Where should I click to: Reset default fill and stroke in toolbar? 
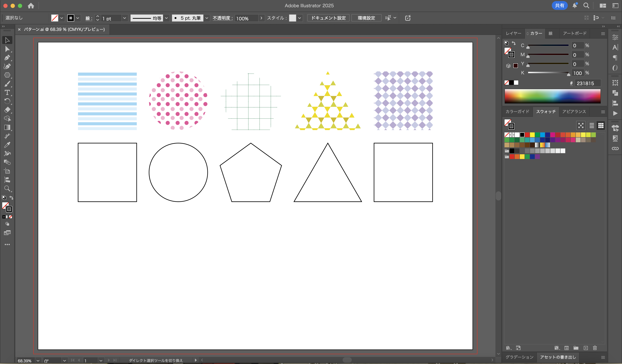pyautogui.click(x=4, y=198)
